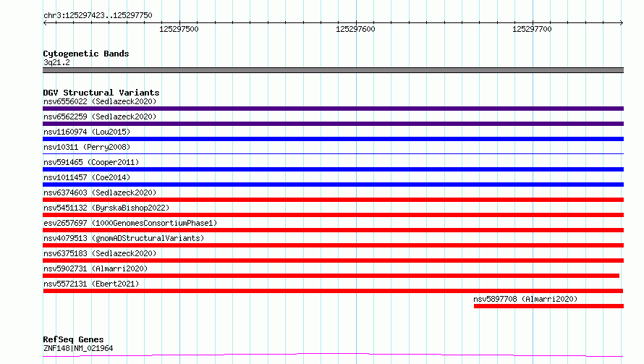This screenshot has width=644, height=364.
Task: Select the red bar under esv2657697
Action: click(333, 230)
